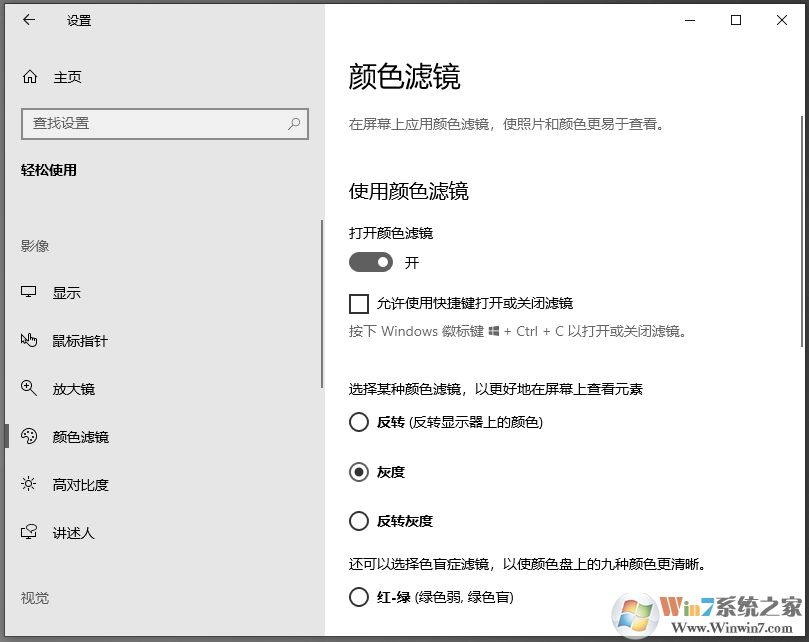Click the search icon in 查找设置 box
Screen dimensions: 809x642
tap(293, 124)
